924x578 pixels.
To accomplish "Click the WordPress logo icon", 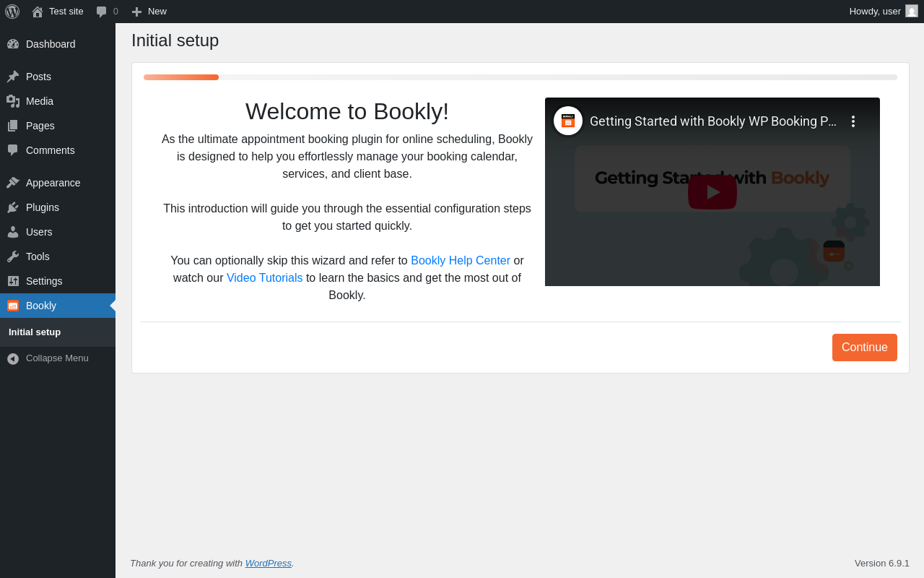I will click(12, 12).
